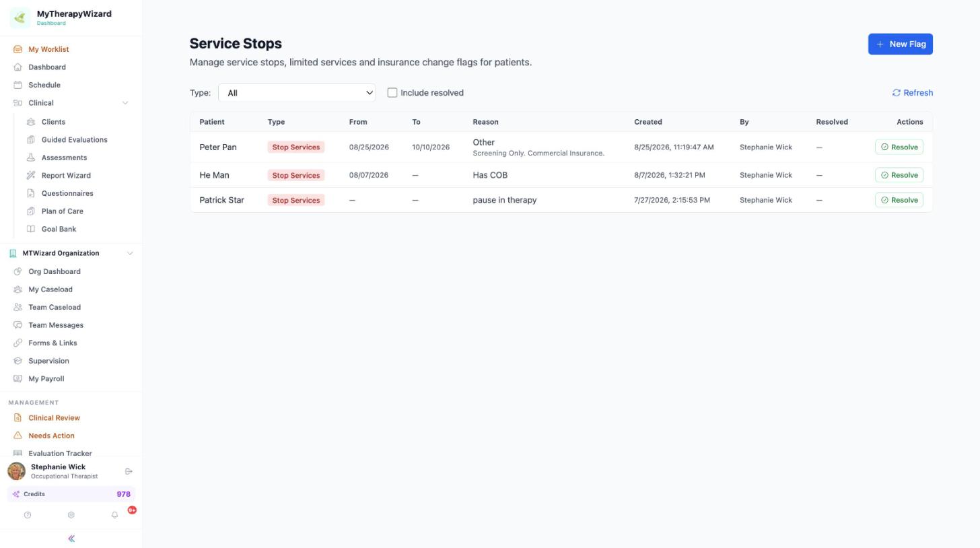Click the New Flag button
Screen dimensions: 980x548
coord(900,44)
